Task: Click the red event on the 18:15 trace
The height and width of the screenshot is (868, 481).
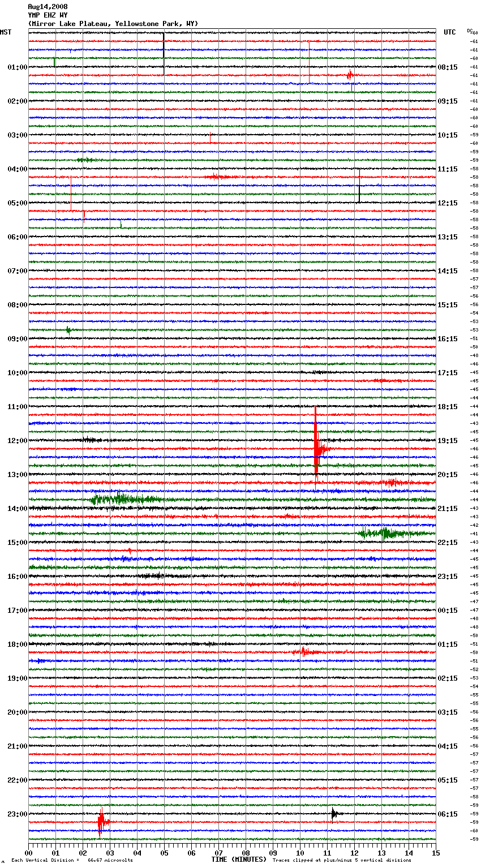Action: pyautogui.click(x=306, y=652)
